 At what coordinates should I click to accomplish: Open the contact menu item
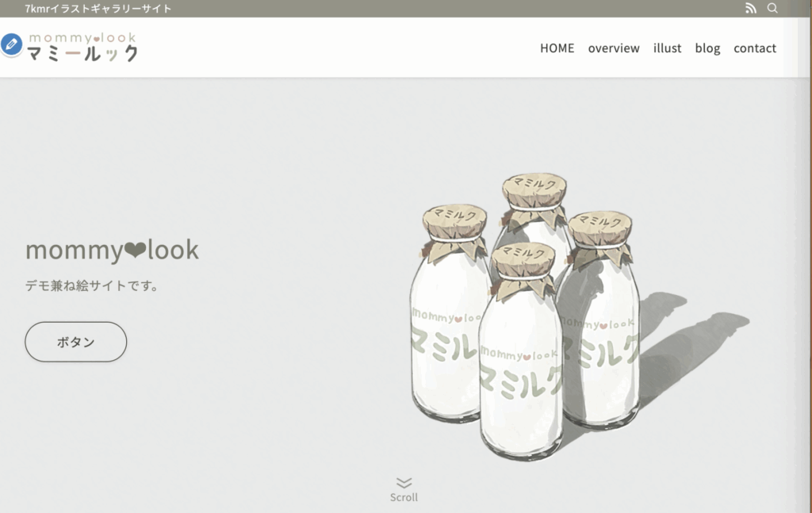click(x=755, y=48)
